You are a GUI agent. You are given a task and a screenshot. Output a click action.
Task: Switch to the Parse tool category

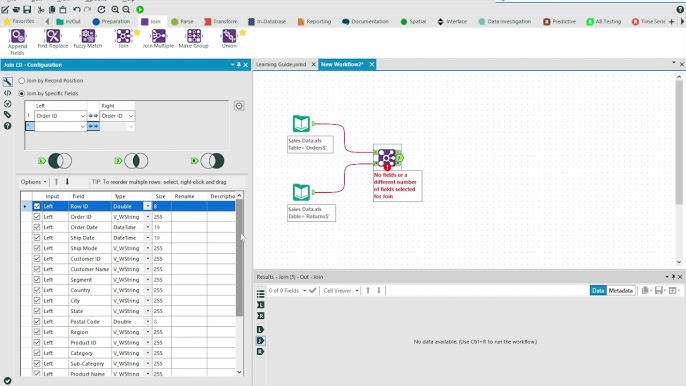click(182, 21)
